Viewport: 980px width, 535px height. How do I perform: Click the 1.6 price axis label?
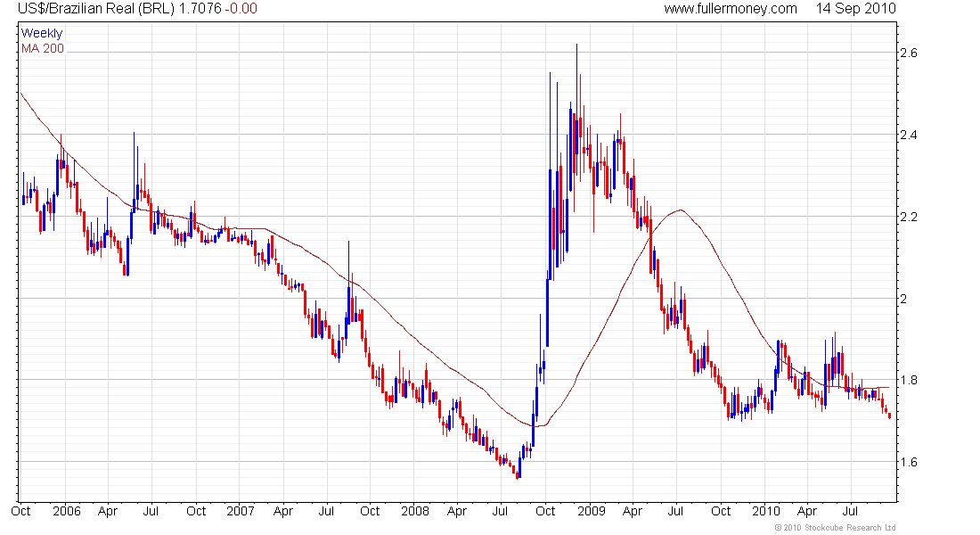click(x=908, y=462)
